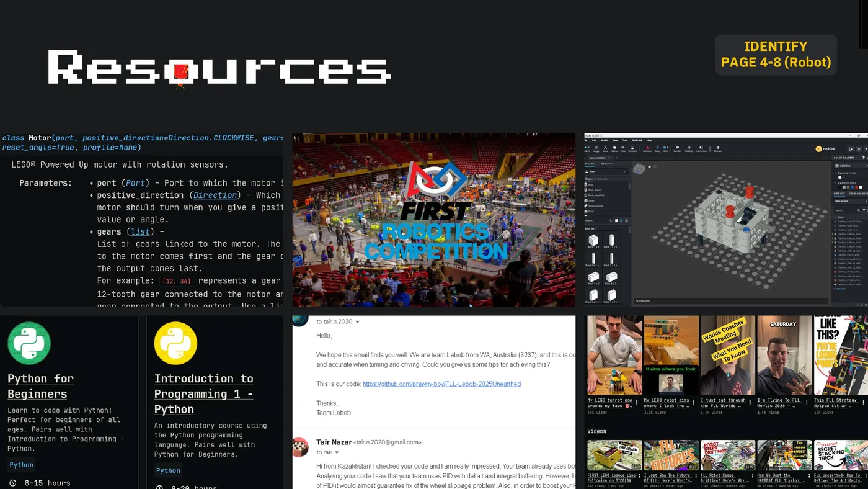This screenshot has width=868, height=489.
Task: Click the Port parameter type link
Action: pos(135,183)
